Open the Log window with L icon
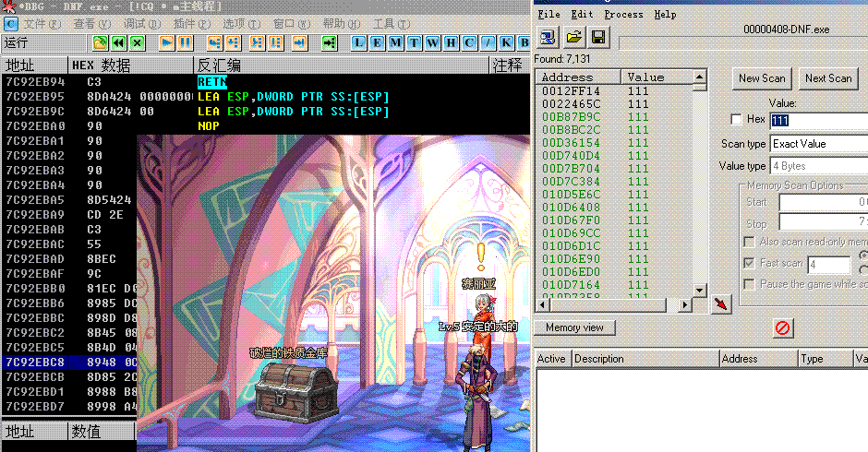The width and height of the screenshot is (868, 452). pyautogui.click(x=358, y=43)
